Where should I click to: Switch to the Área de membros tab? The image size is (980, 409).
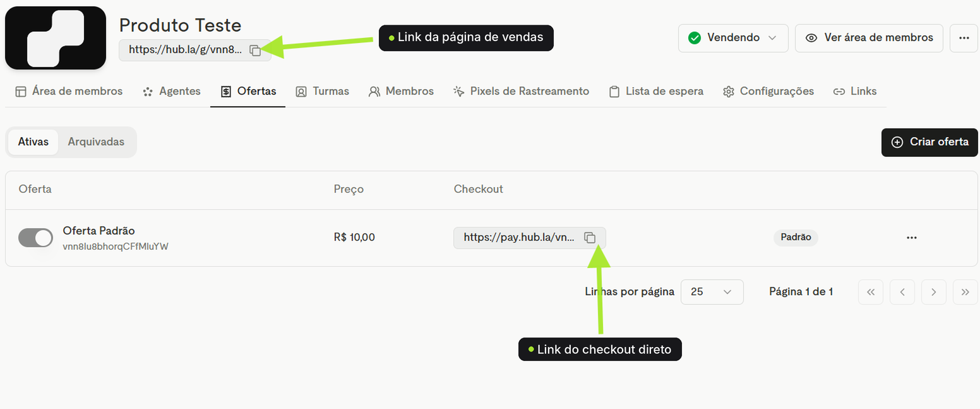(x=69, y=92)
